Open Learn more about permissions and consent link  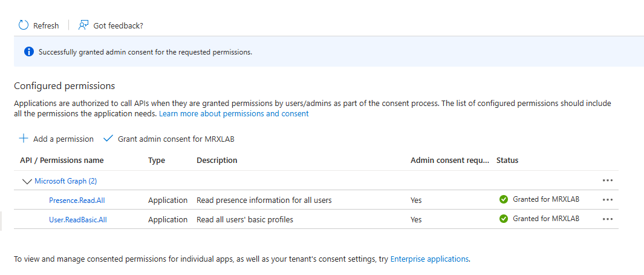pos(233,114)
